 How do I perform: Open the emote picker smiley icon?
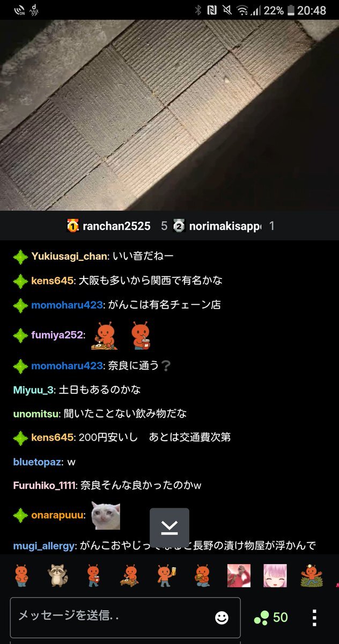[x=222, y=617]
